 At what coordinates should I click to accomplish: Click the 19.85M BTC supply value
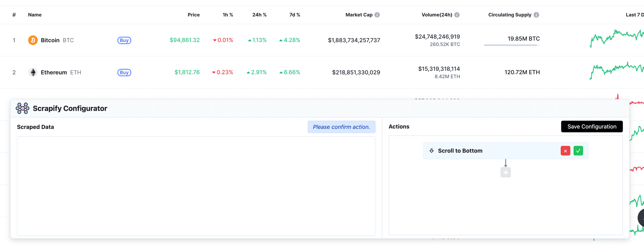click(x=524, y=39)
